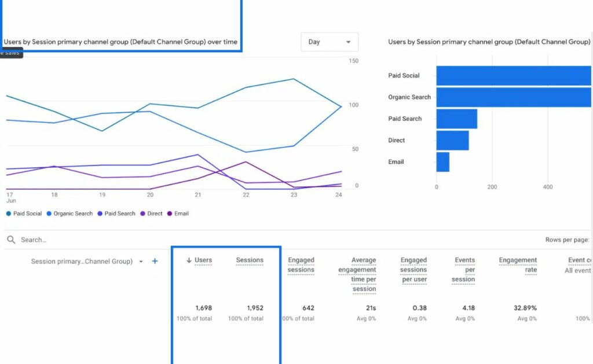Sort by Engagement rate column header
This screenshot has height=364, width=593.
pyautogui.click(x=518, y=264)
